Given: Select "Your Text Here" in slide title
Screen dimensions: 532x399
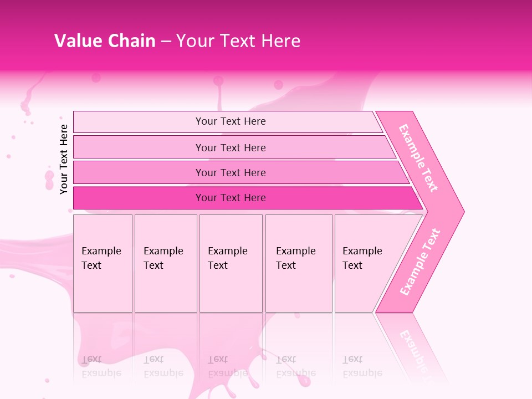Looking at the screenshot, I should pyautogui.click(x=238, y=40).
